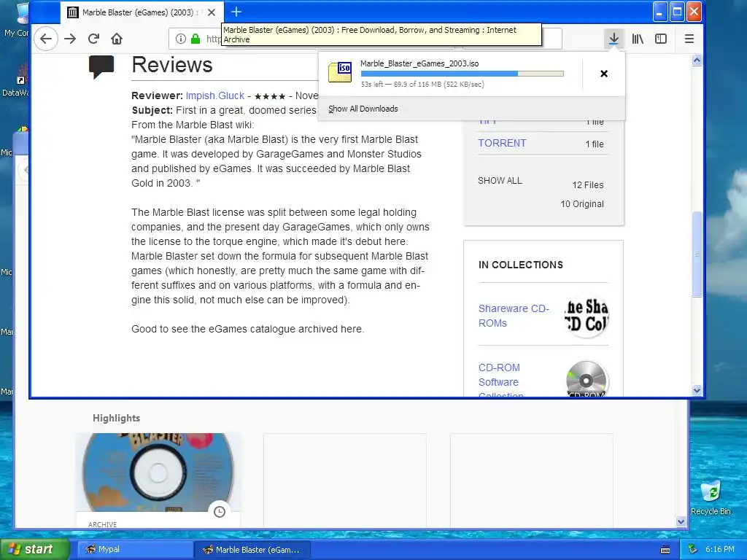
Task: Click the 1 file count beside TORRENT
Action: click(595, 144)
